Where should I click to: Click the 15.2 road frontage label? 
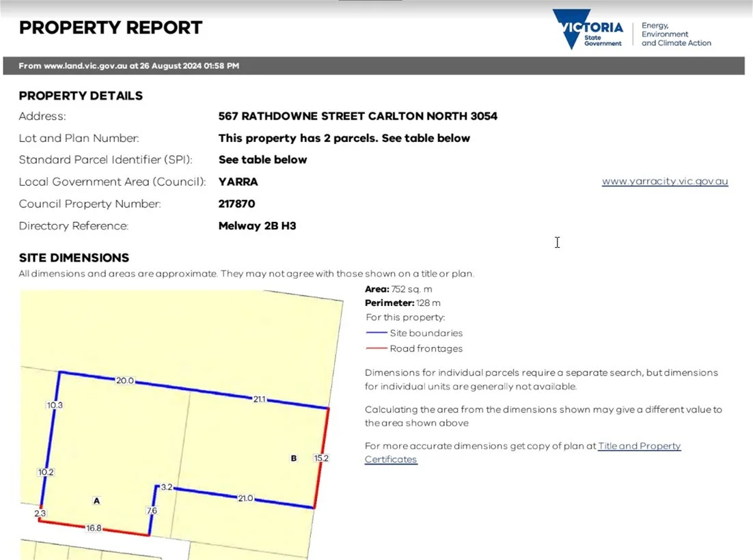[x=320, y=458]
